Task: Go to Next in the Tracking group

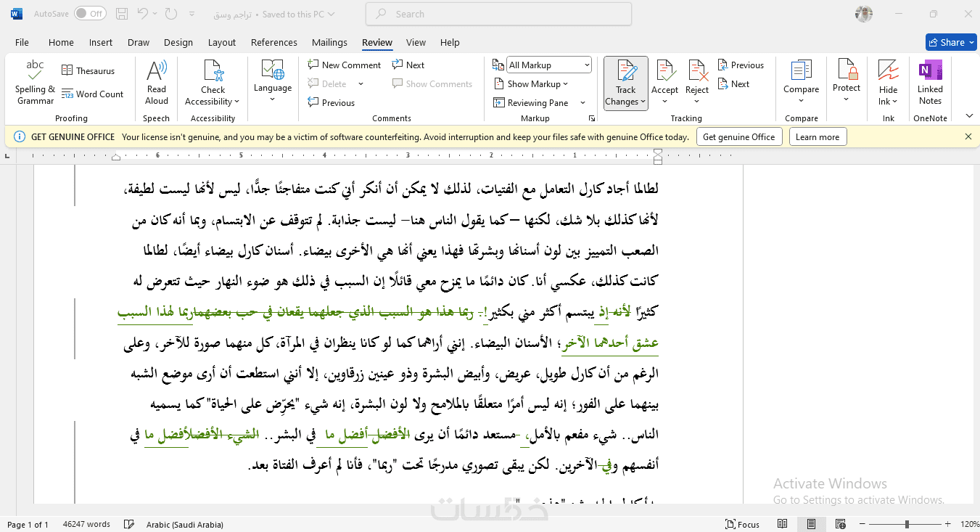Action: (x=733, y=84)
